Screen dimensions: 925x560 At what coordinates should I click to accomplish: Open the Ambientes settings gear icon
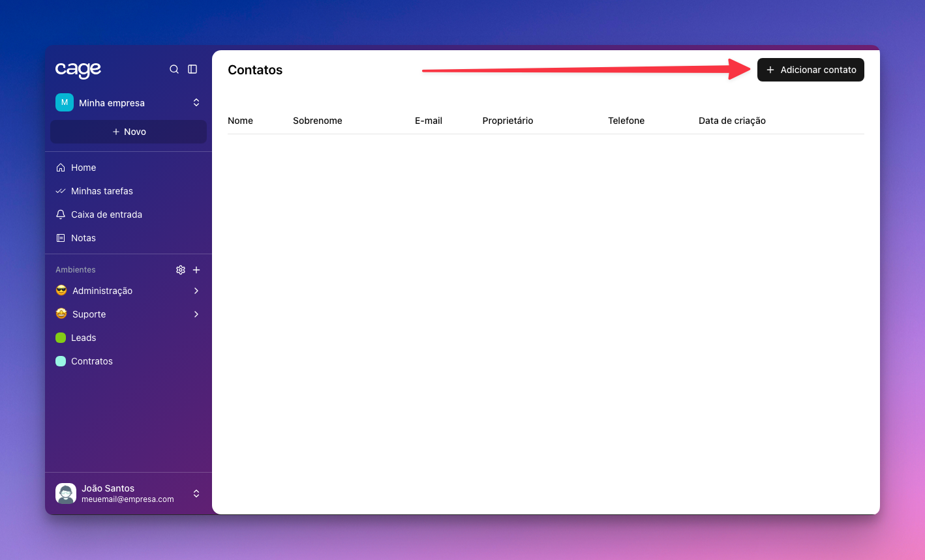click(x=181, y=270)
